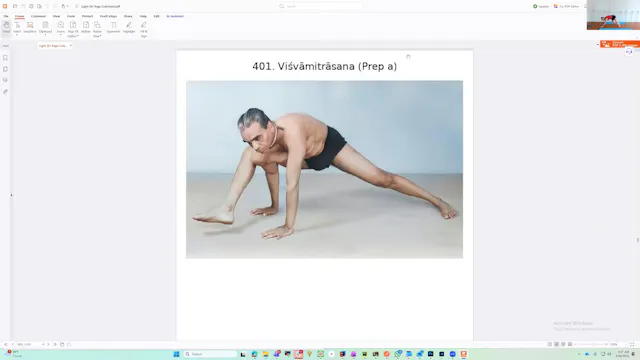Open the Attachments paperclip panel
The width and height of the screenshot is (640, 360).
[x=5, y=91]
